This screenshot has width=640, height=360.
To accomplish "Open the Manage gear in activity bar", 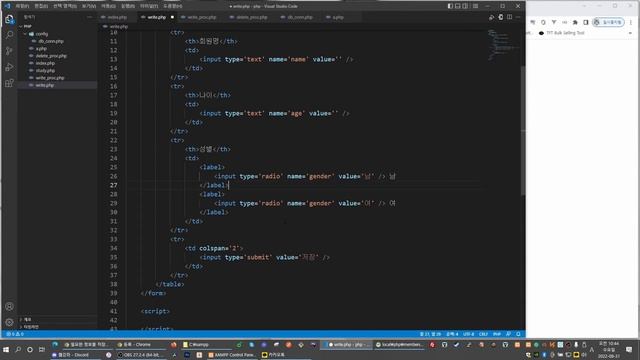I will pos(9,322).
